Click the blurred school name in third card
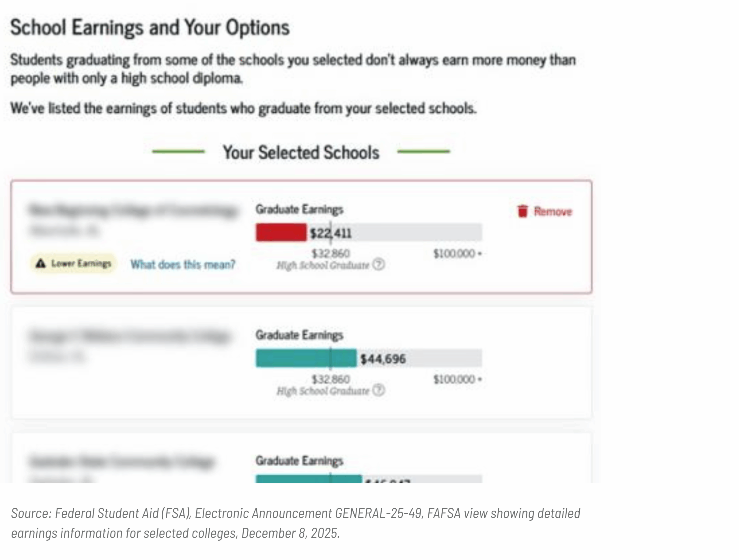The height and width of the screenshot is (560, 739). click(122, 462)
